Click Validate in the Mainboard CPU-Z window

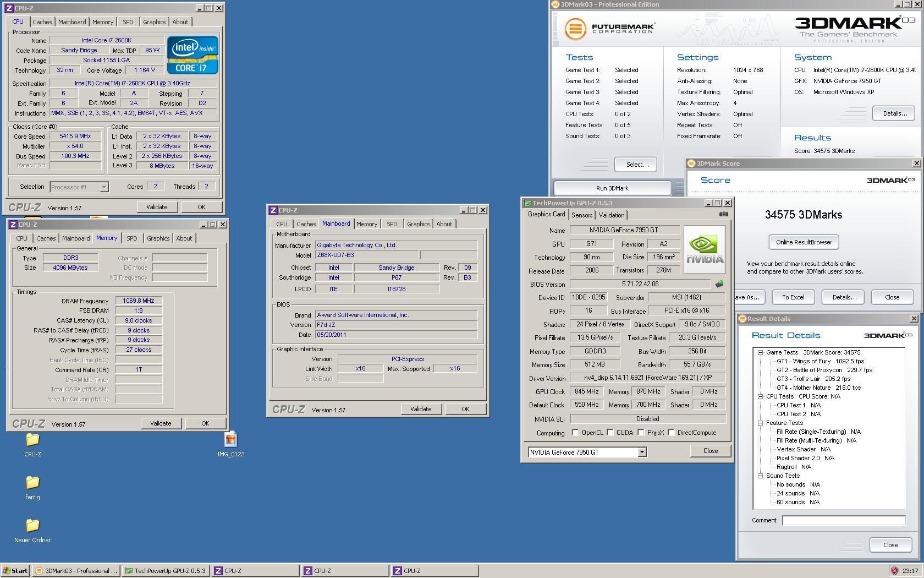(421, 409)
